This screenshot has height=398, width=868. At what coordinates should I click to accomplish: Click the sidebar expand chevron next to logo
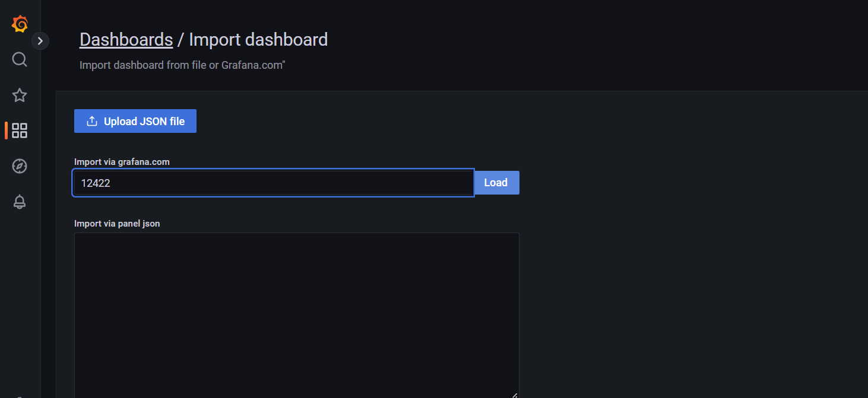pyautogui.click(x=40, y=40)
